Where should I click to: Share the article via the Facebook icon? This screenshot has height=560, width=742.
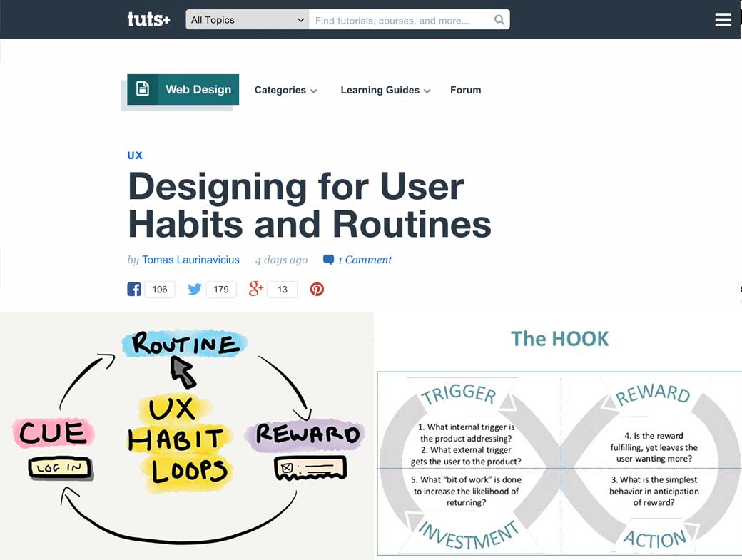pyautogui.click(x=134, y=289)
